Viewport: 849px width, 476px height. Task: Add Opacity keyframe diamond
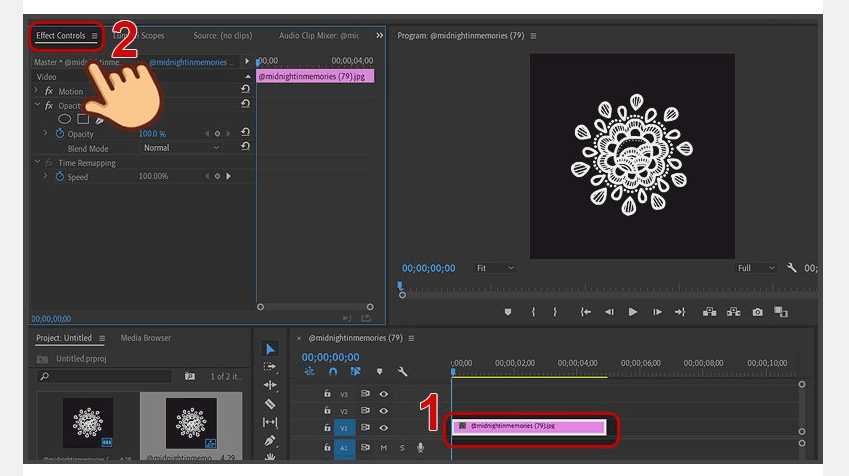pos(217,133)
